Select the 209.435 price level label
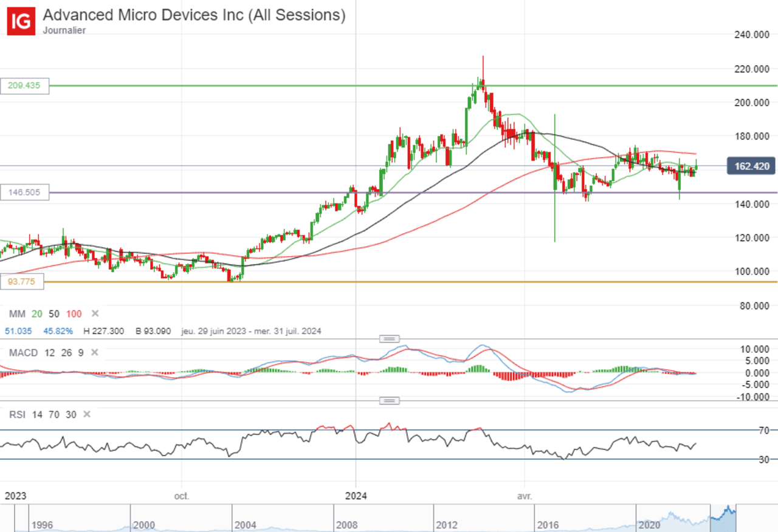 tap(24, 86)
